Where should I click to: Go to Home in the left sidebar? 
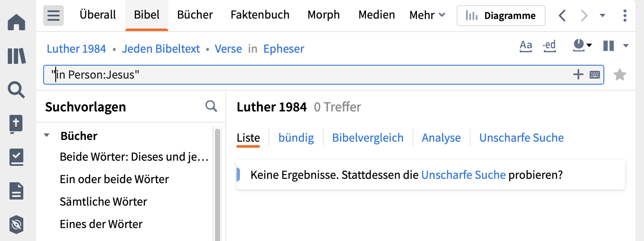16,22
